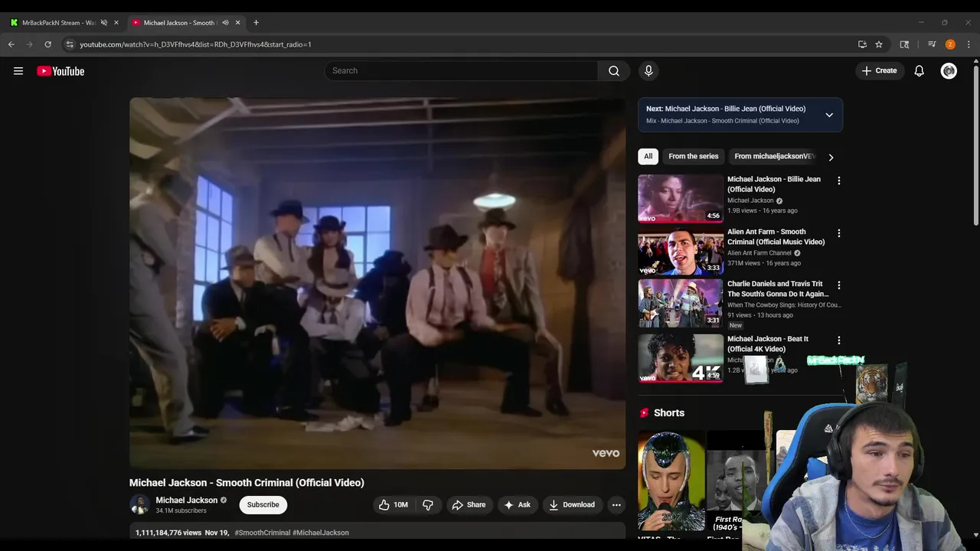Image resolution: width=980 pixels, height=551 pixels.
Task: Reload the page in browser toolbar
Action: 47,44
